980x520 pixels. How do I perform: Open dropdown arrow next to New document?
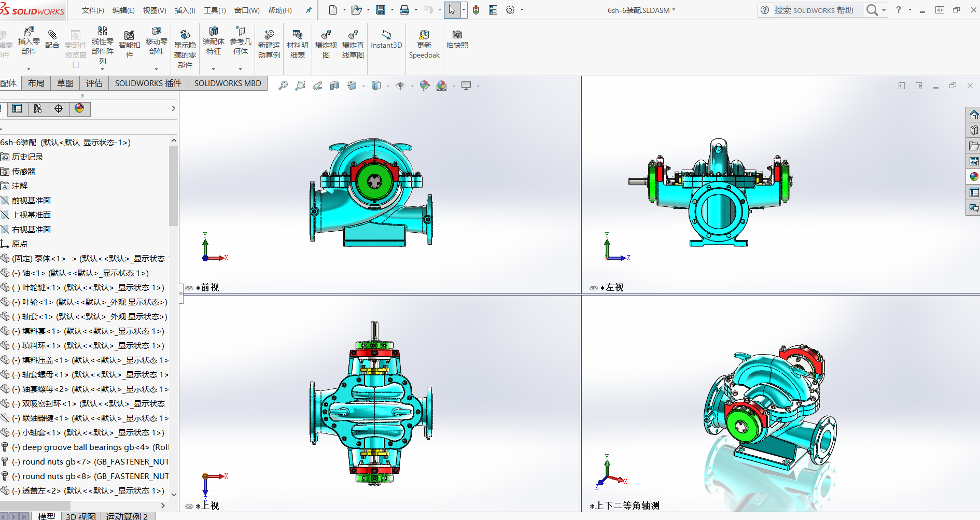tap(344, 10)
